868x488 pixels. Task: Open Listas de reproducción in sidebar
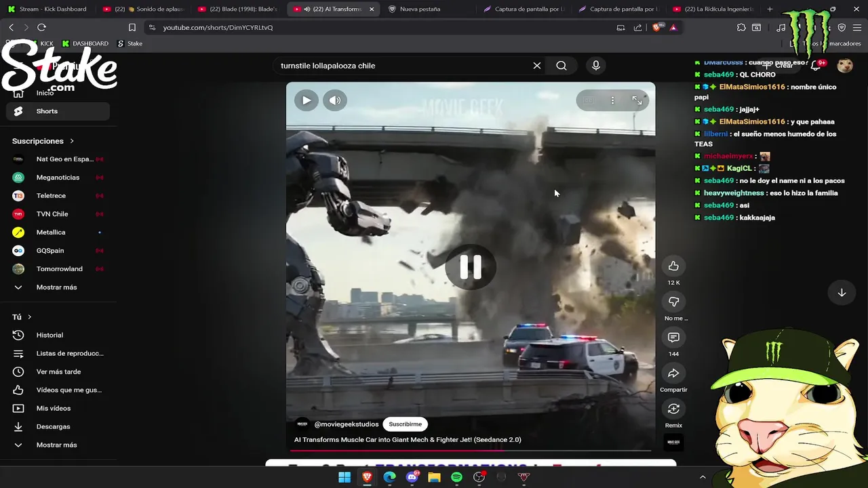tap(58, 353)
